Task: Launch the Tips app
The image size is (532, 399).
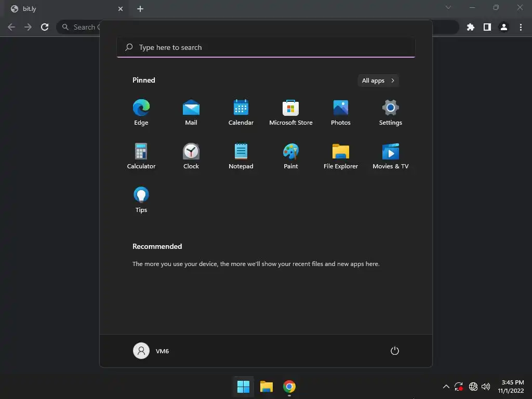Action: pos(141,200)
